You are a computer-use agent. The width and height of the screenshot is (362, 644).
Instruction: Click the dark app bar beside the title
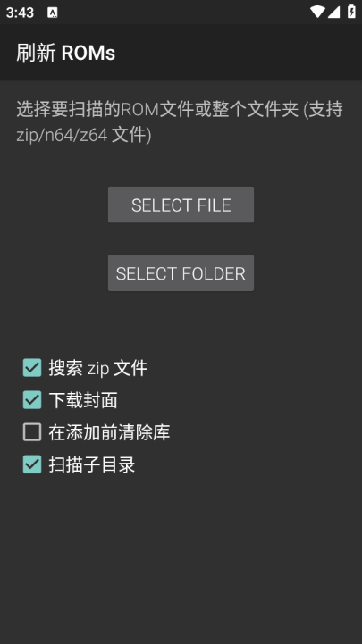239,52
